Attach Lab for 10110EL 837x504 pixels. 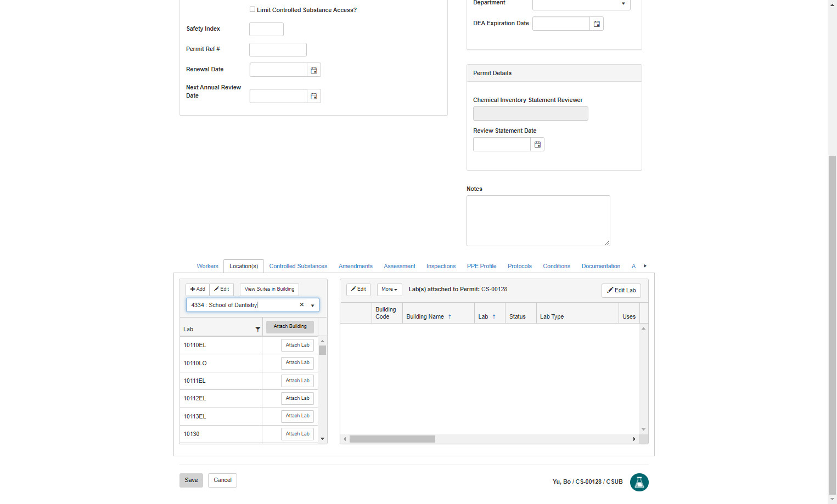pos(297,345)
